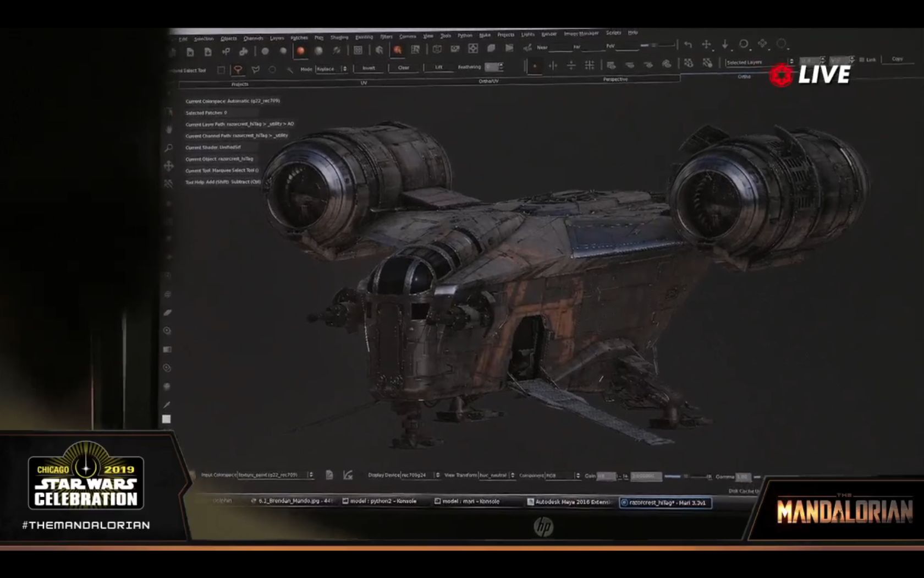Image resolution: width=924 pixels, height=578 pixels.
Task: Click the vertical mirror symmetry icon
Action: pos(553,66)
